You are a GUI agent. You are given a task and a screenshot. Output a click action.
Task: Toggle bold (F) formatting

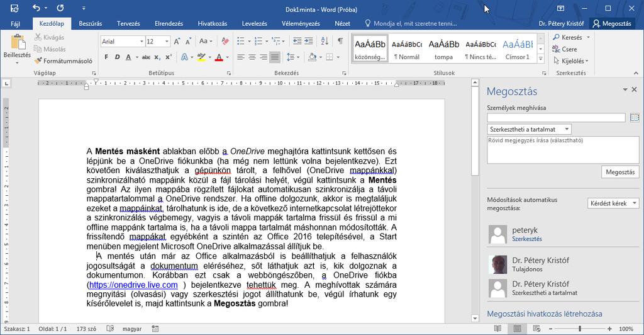[106, 57]
